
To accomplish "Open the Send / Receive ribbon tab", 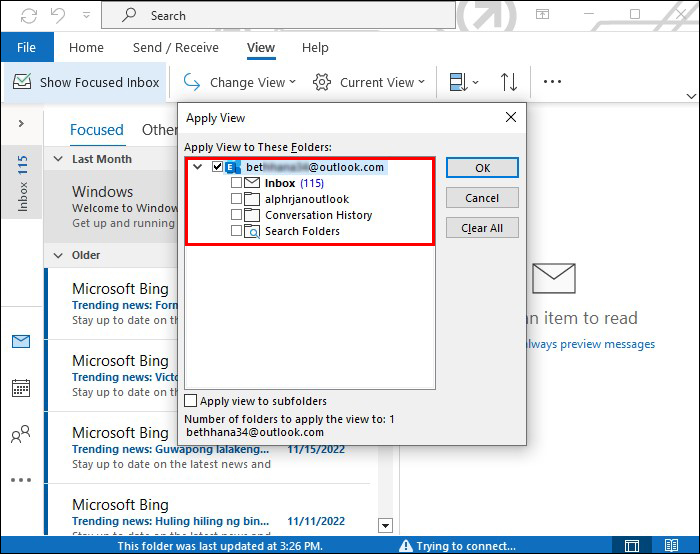I will pos(176,47).
